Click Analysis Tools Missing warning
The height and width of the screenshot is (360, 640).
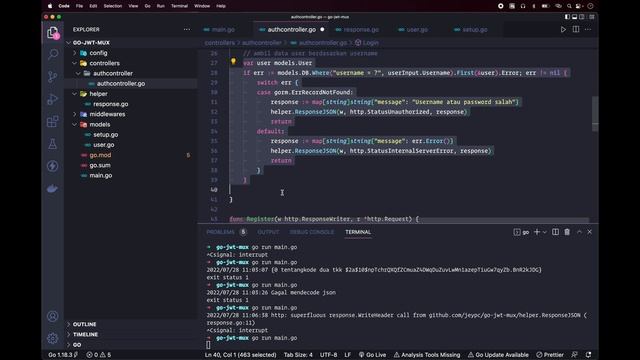coord(427,355)
